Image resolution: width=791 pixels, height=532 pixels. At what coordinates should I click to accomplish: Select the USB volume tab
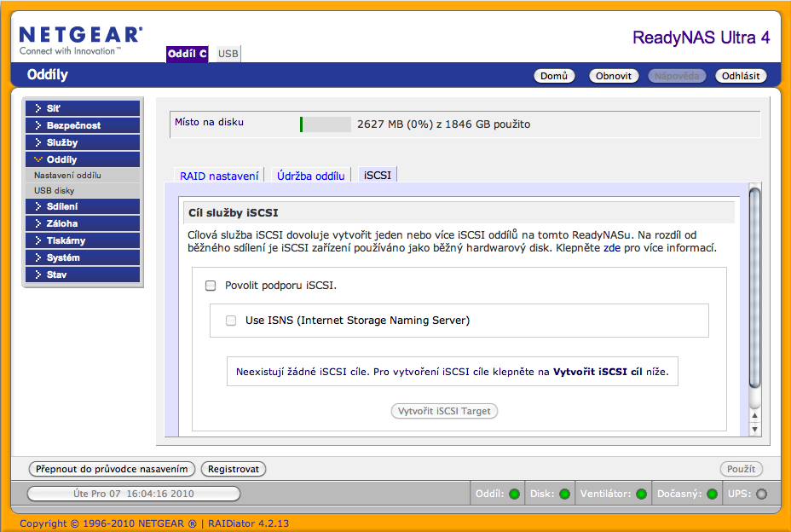(x=228, y=54)
